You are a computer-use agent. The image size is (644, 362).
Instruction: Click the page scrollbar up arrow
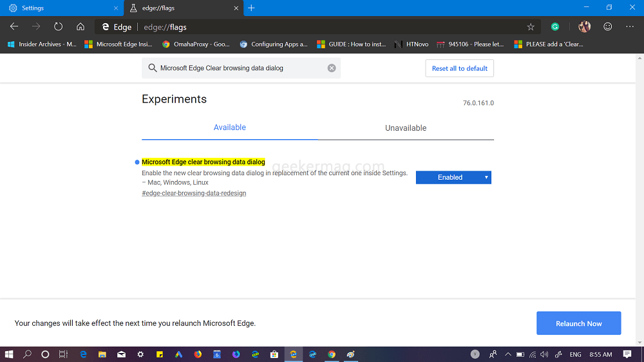pos(639,58)
